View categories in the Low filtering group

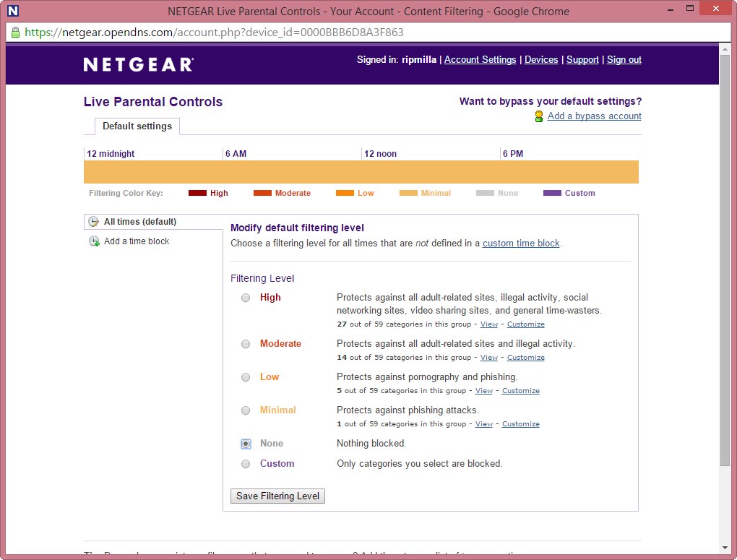point(483,391)
